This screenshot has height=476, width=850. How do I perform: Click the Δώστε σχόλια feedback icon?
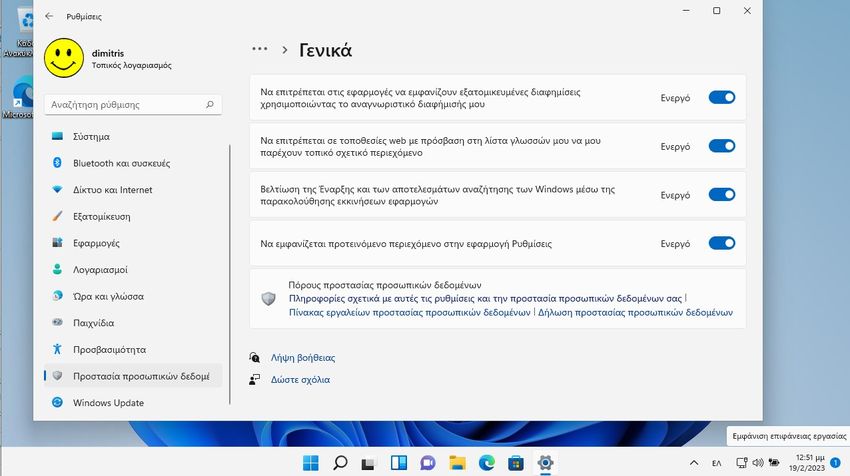coord(254,379)
